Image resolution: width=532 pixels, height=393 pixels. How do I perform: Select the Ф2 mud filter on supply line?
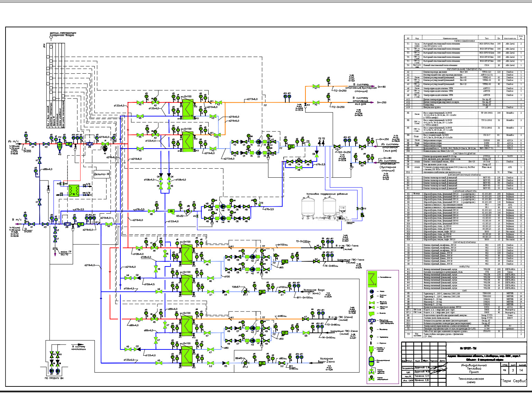pyautogui.click(x=59, y=145)
